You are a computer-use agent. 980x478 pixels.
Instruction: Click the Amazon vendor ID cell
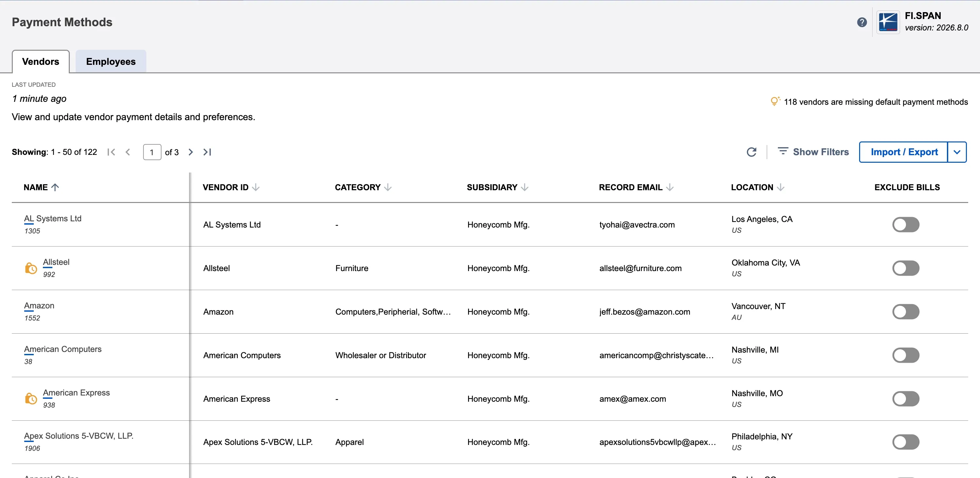(218, 312)
